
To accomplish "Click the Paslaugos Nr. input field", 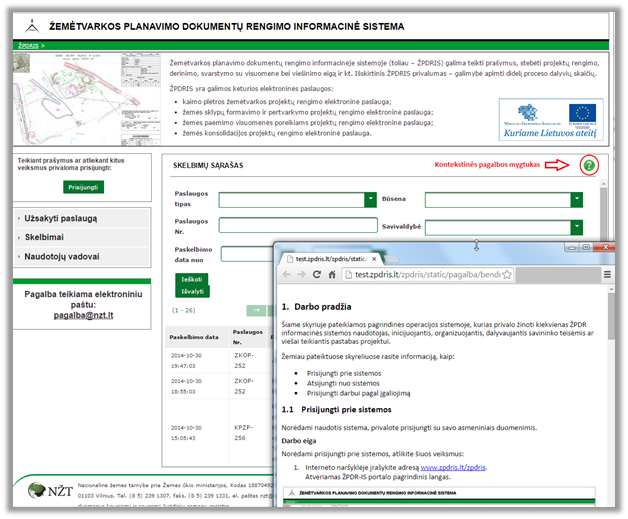I will pyautogui.click(x=298, y=225).
